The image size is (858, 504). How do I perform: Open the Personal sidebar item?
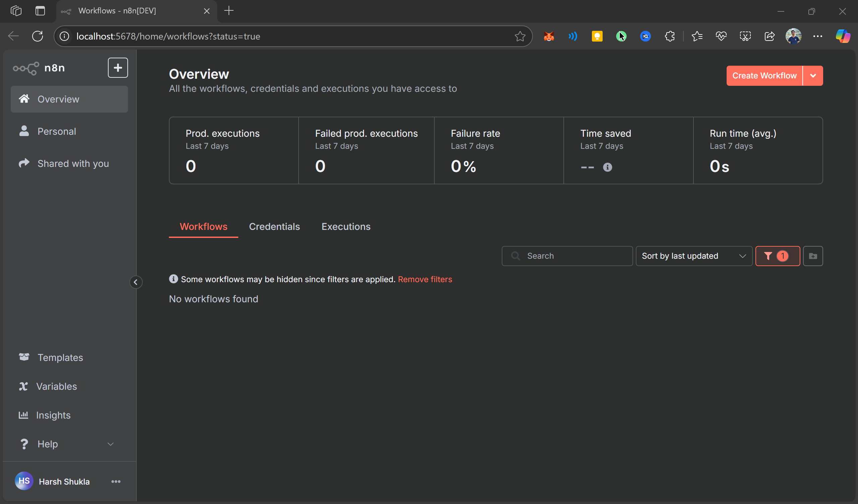click(69, 131)
